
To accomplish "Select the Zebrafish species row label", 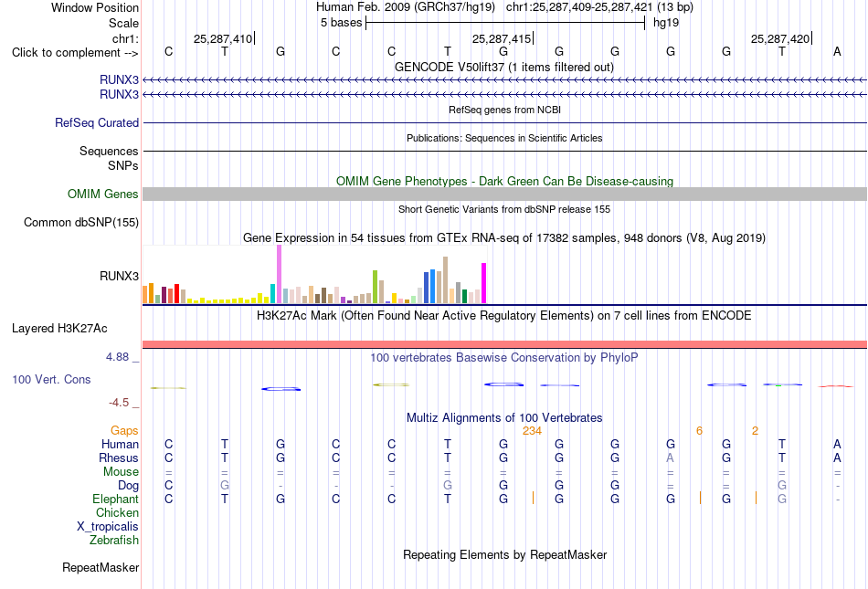I will coord(114,540).
